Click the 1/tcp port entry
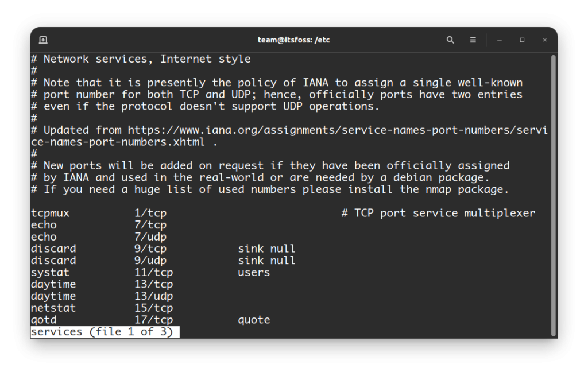Screen dimensions: 588x372 (150, 213)
